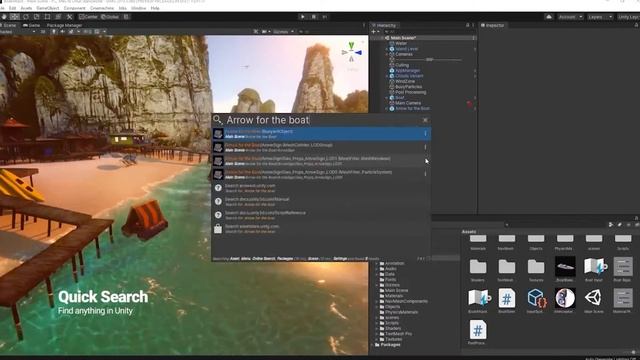Click Search answers.unity.com result
Screen dimensions: 640x360
click(x=321, y=188)
